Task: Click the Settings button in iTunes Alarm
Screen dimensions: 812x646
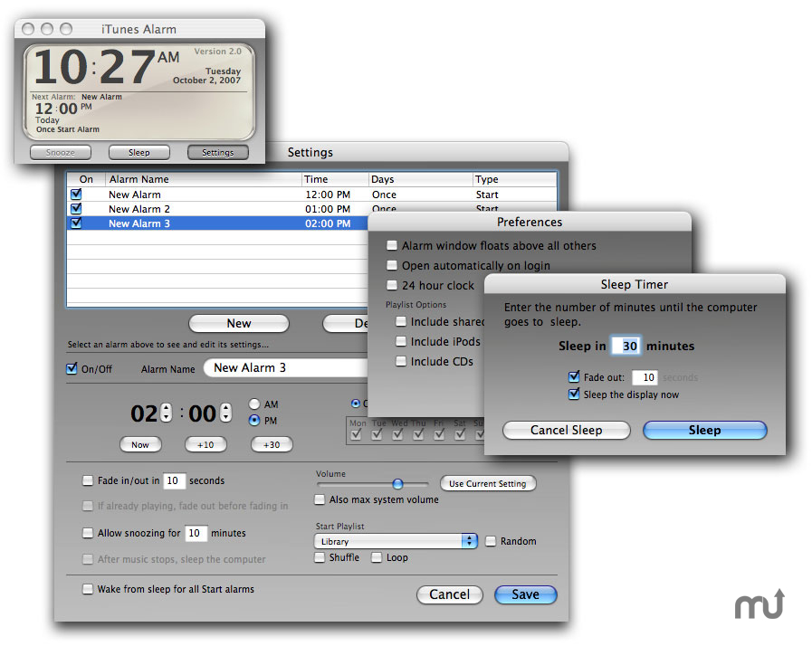Action: click(217, 153)
